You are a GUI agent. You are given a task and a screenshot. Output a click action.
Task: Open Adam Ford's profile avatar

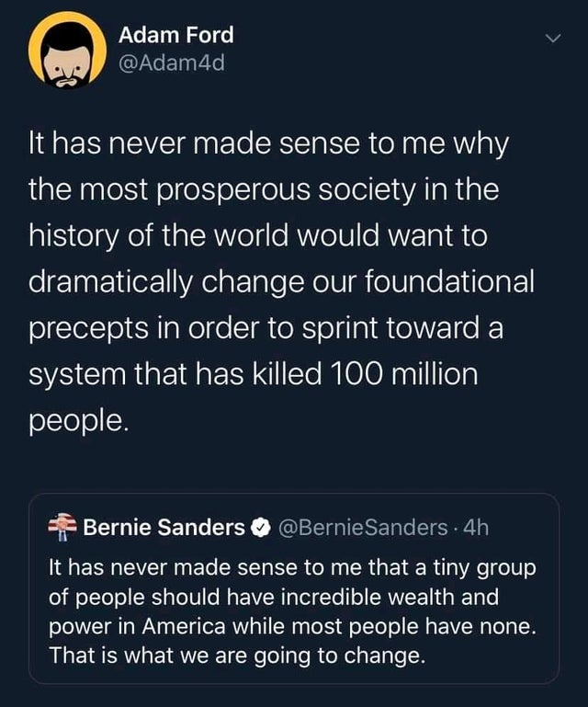coord(68,51)
